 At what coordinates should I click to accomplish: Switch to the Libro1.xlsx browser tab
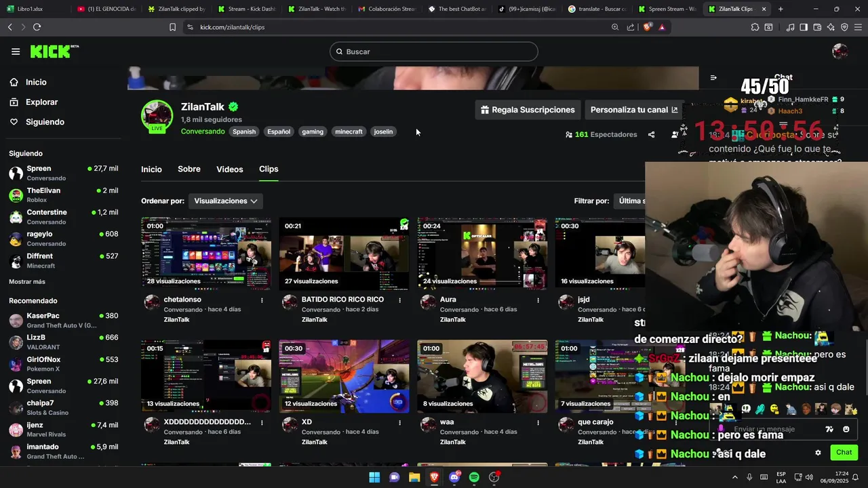35,9
